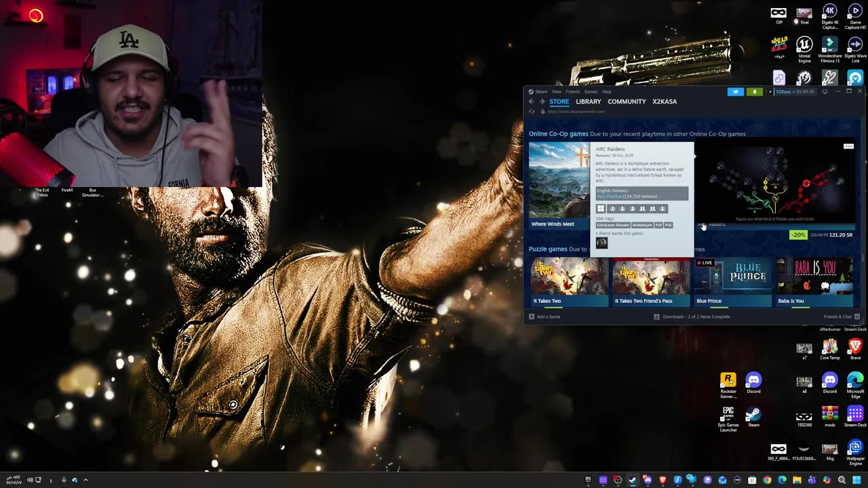This screenshot has height=488, width=868.
Task: Open Bus Simulator shortcut on desktop
Action: tap(92, 192)
